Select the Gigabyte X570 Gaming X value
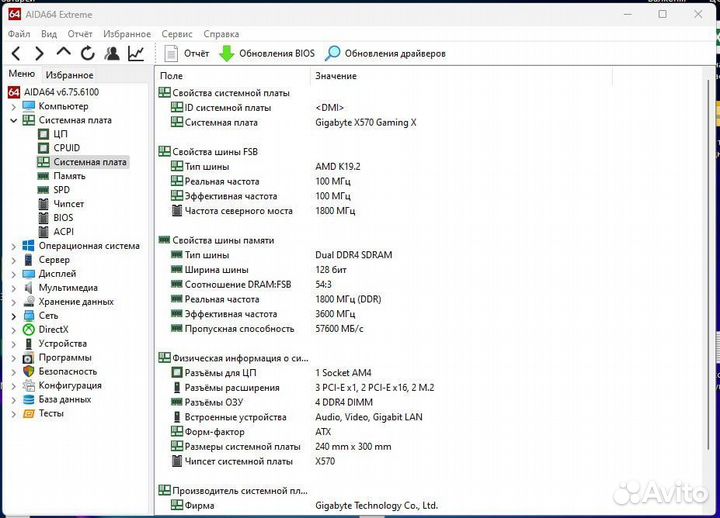The image size is (720, 518). 366,123
